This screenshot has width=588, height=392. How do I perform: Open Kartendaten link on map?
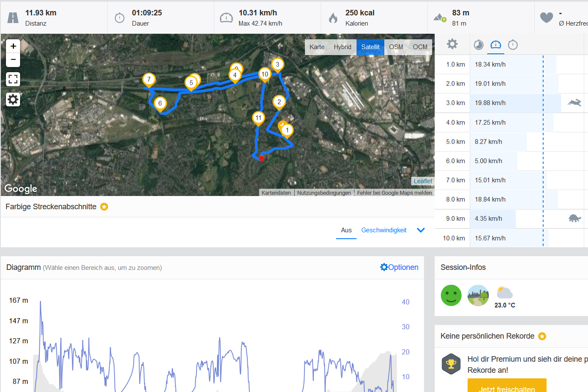(x=276, y=193)
